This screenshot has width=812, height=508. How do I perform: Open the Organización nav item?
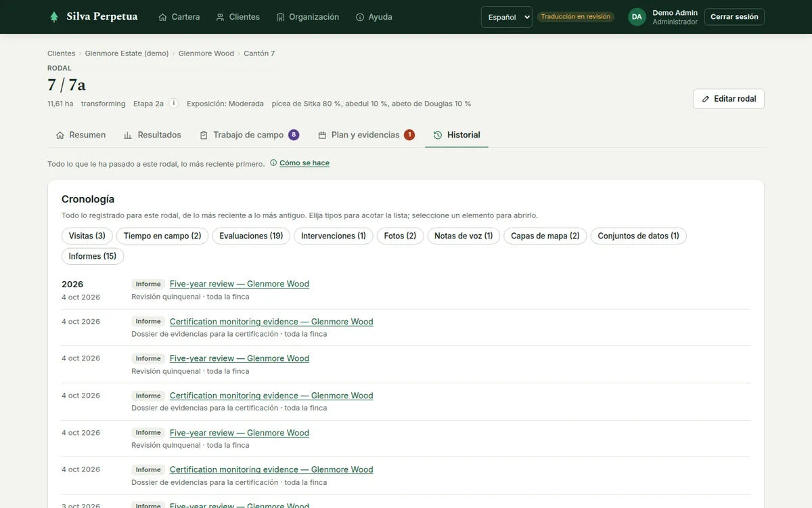point(307,17)
